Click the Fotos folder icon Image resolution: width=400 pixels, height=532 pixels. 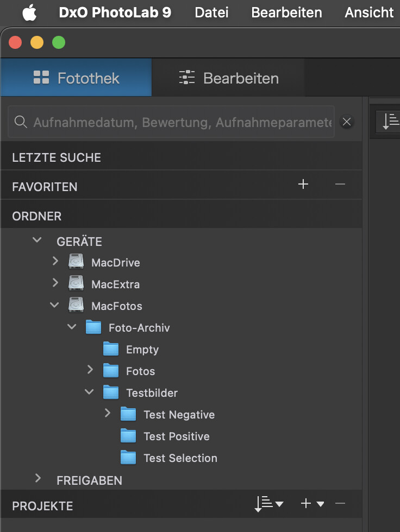111,370
